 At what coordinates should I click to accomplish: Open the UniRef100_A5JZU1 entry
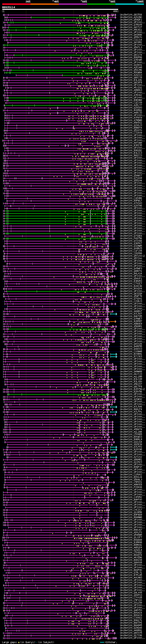tap(131, 87)
